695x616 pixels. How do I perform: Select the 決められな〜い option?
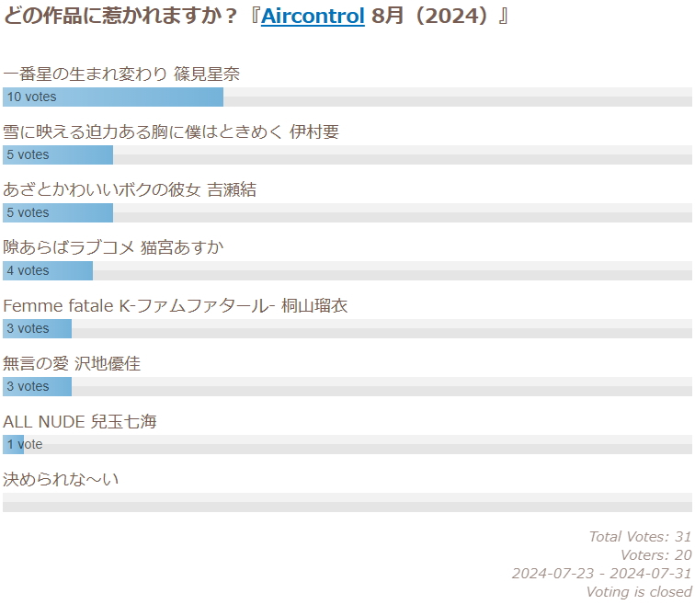[x=61, y=480]
